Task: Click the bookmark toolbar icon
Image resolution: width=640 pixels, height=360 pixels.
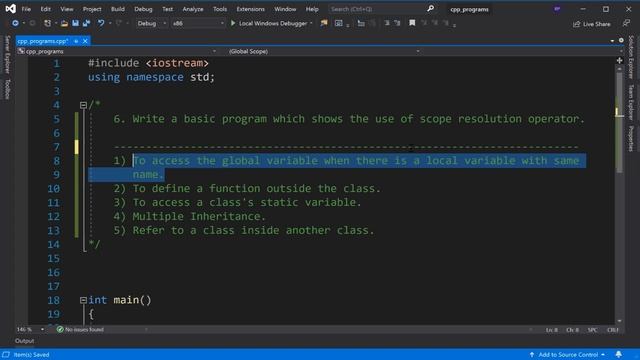Action: [412, 23]
